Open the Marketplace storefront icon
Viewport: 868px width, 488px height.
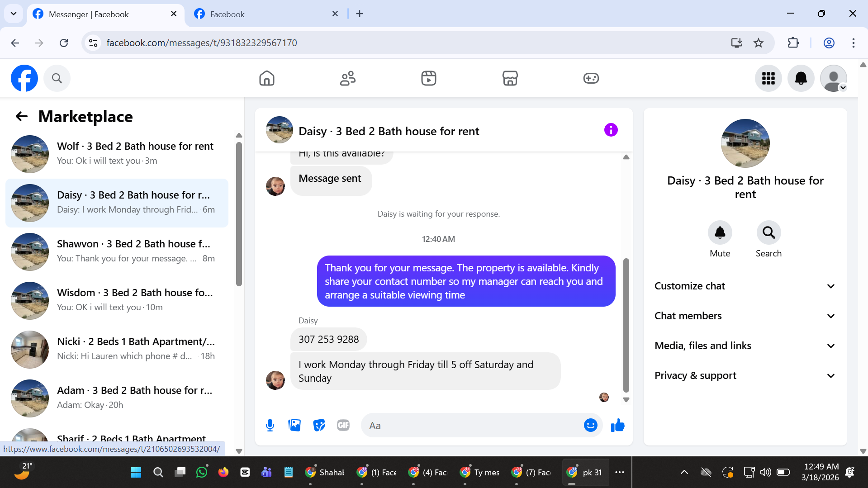coord(510,78)
